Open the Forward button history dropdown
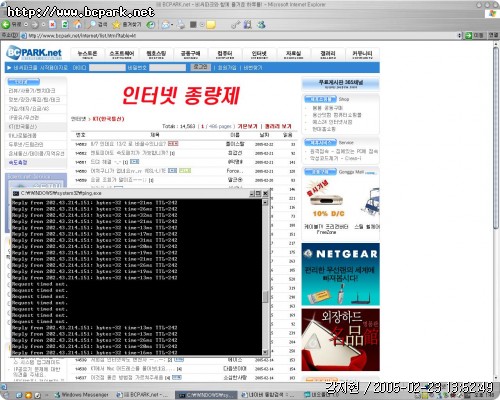Screen dimensions: 500x400 pyautogui.click(x=43, y=25)
